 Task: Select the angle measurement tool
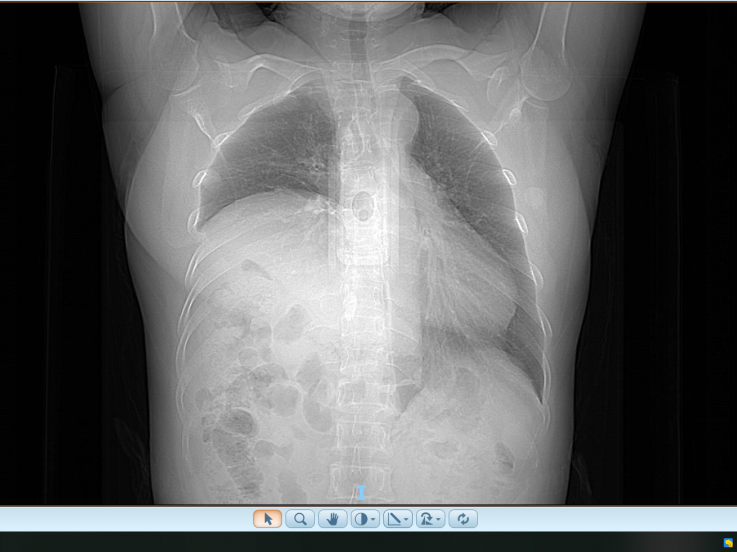pyautogui.click(x=393, y=519)
